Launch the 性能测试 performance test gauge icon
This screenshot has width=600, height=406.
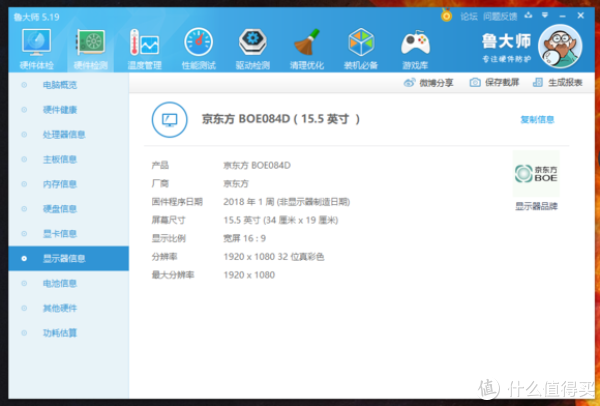[199, 49]
